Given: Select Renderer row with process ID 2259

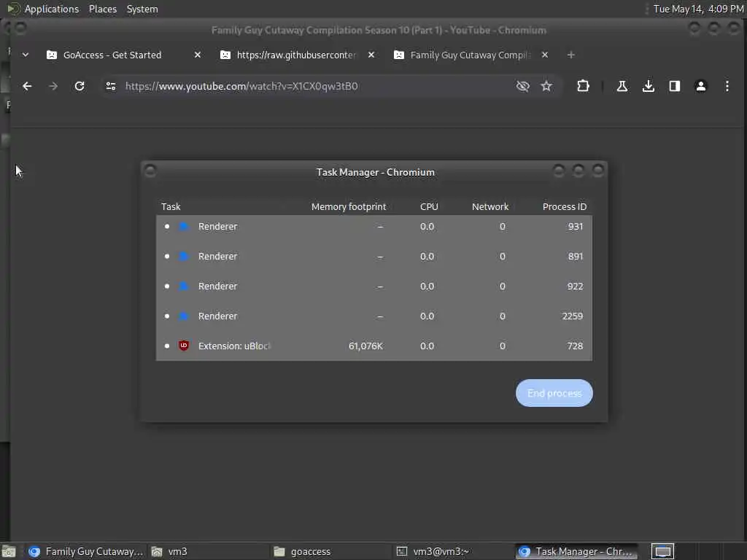Looking at the screenshot, I should tap(374, 316).
